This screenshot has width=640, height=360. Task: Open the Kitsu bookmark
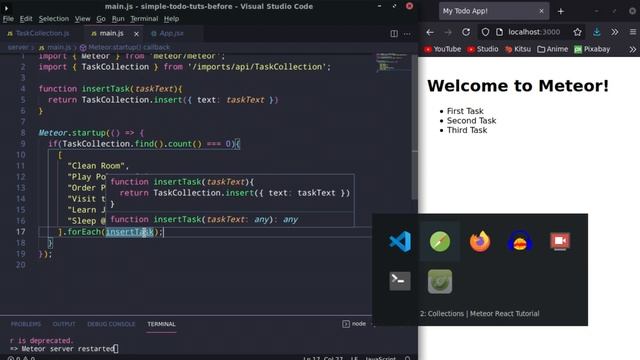[x=518, y=49]
